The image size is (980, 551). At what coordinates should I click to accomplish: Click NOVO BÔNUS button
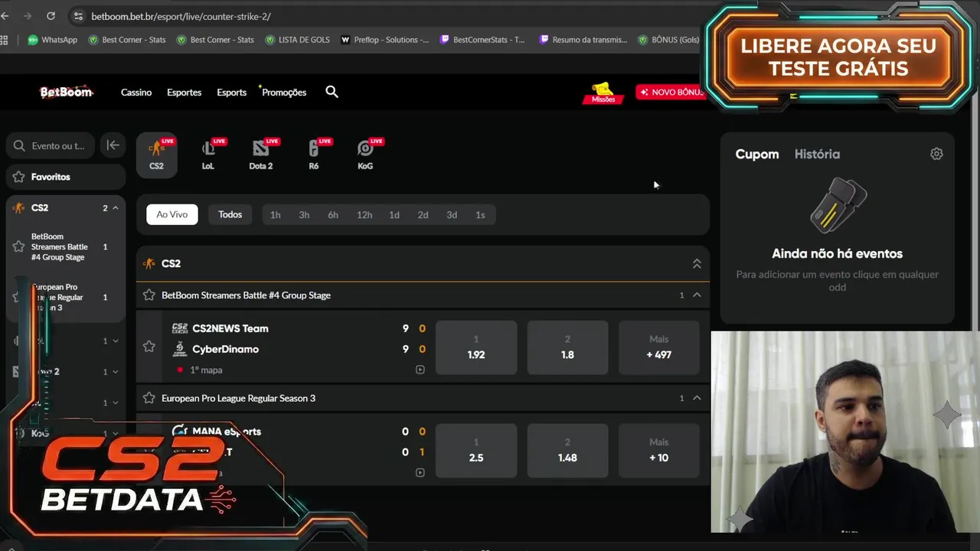671,92
